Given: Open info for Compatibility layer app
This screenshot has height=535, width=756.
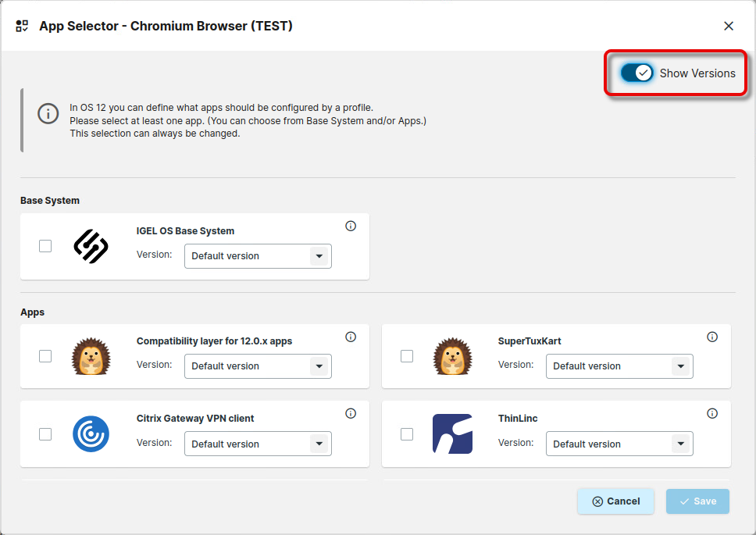Looking at the screenshot, I should tap(351, 337).
